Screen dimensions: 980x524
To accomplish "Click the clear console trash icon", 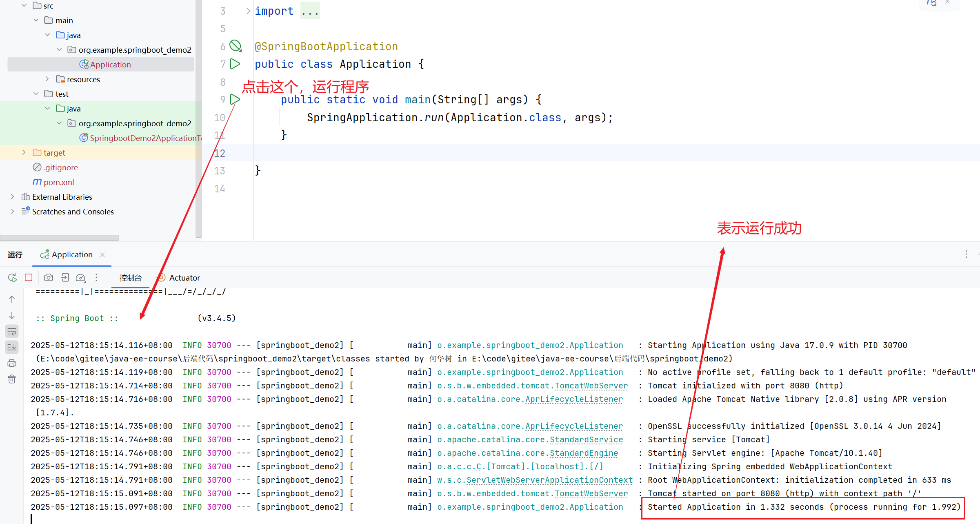I will tap(12, 379).
